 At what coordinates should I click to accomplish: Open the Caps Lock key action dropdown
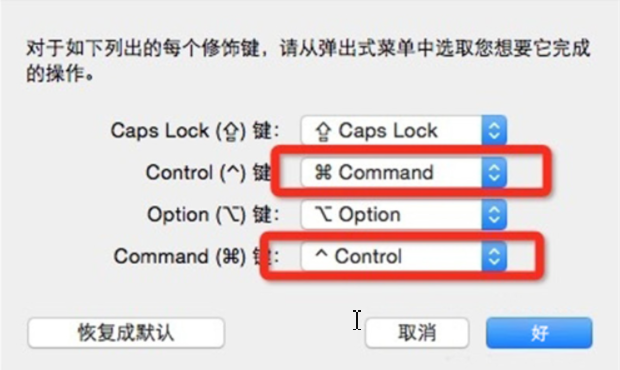(404, 130)
